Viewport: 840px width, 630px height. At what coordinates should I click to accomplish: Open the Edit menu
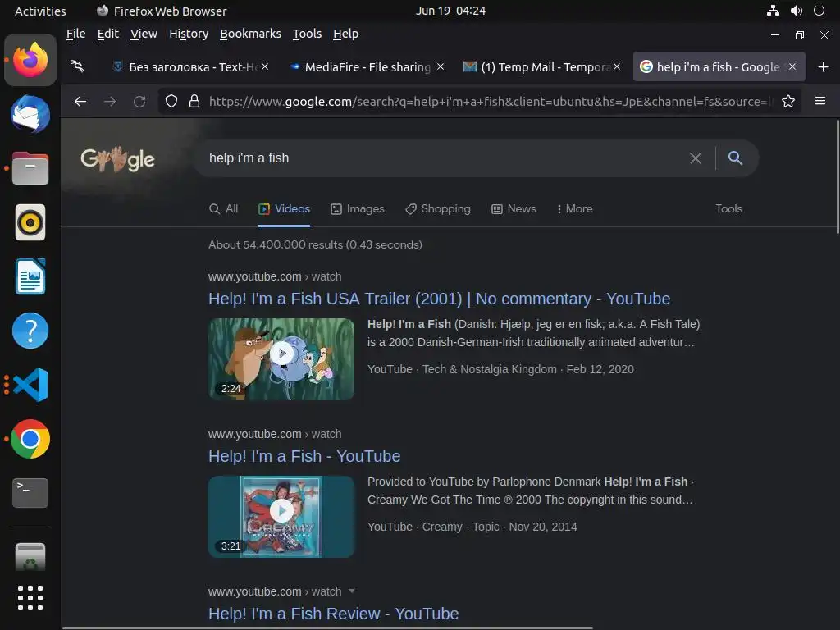pyautogui.click(x=107, y=34)
